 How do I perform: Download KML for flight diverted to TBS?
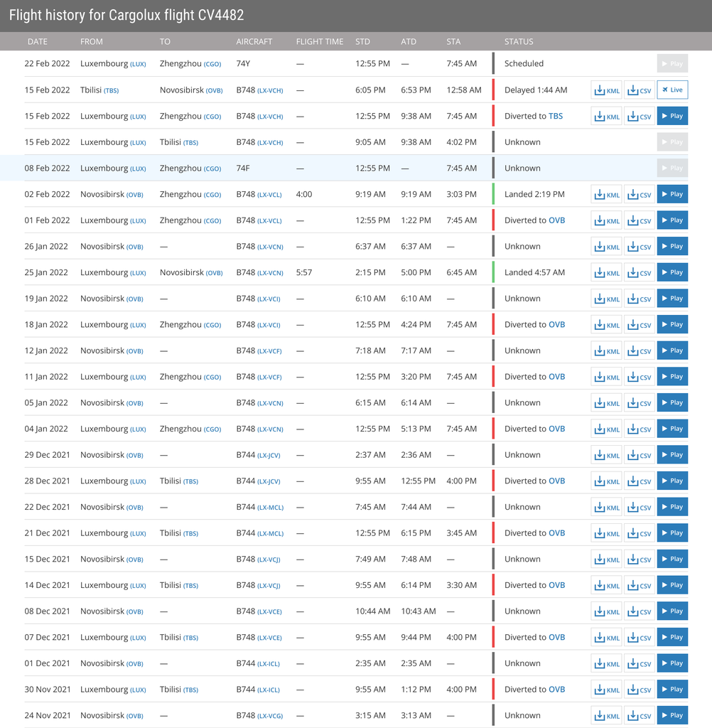pos(607,116)
